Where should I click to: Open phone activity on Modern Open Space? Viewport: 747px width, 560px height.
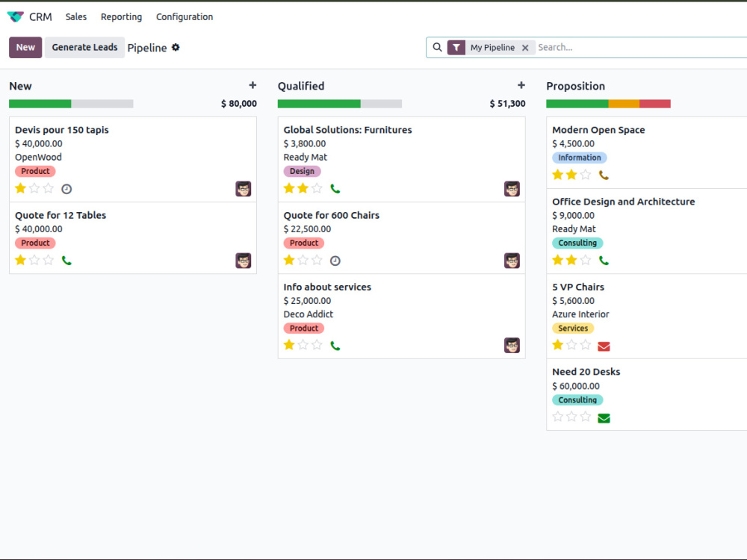pyautogui.click(x=604, y=175)
